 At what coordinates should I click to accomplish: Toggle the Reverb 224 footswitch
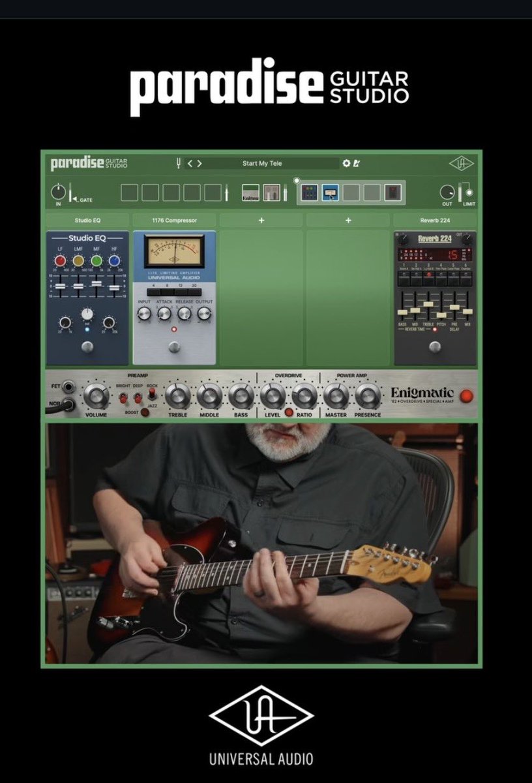[435, 348]
